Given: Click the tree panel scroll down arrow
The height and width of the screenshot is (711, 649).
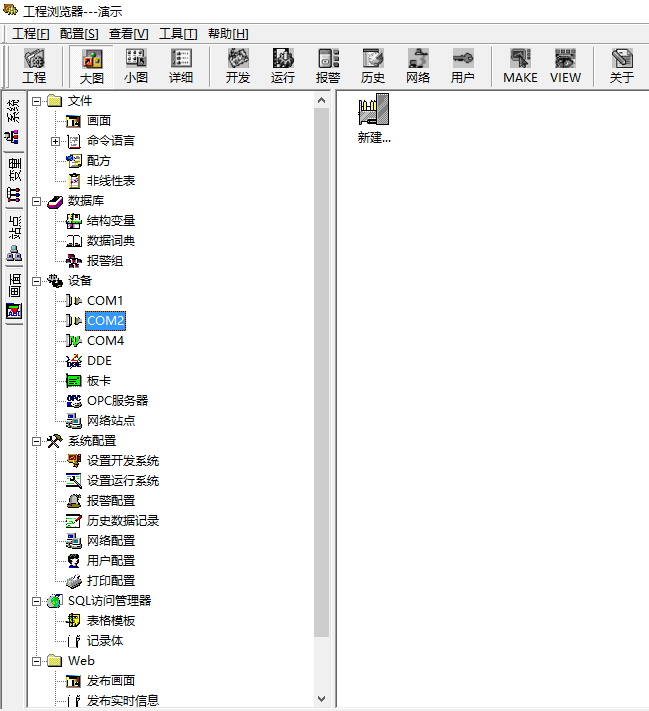Looking at the screenshot, I should (x=321, y=699).
